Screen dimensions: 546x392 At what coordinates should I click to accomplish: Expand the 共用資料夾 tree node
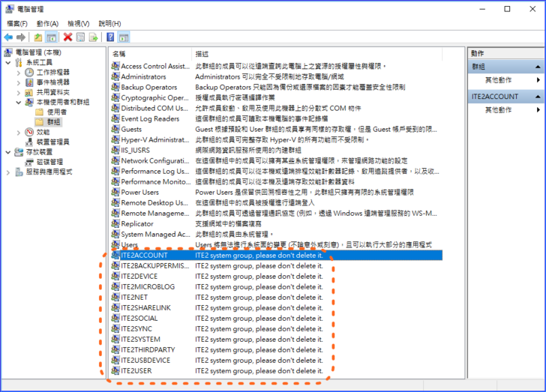pyautogui.click(x=19, y=93)
